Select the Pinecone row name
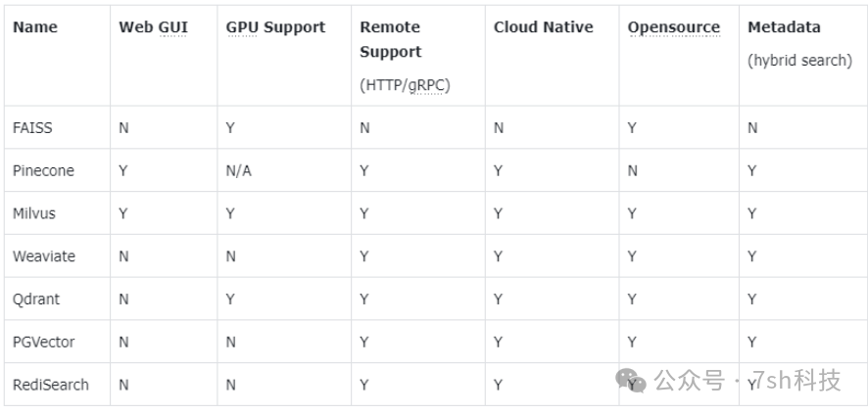 point(43,170)
